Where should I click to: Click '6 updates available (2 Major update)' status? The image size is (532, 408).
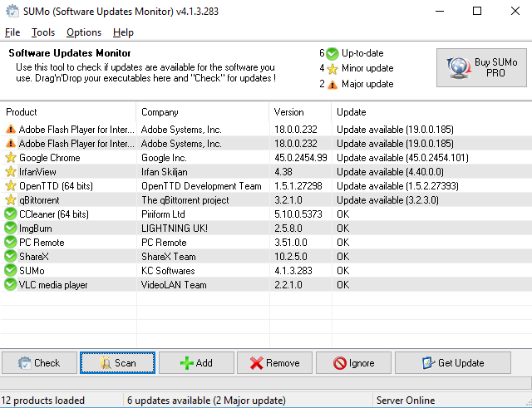206,401
